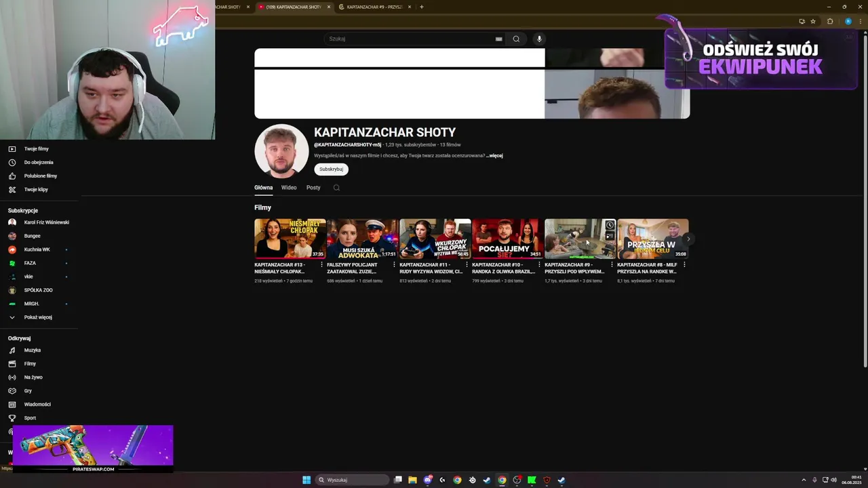868x488 pixels.
Task: Add video #9 to watch later
Action: [610, 225]
